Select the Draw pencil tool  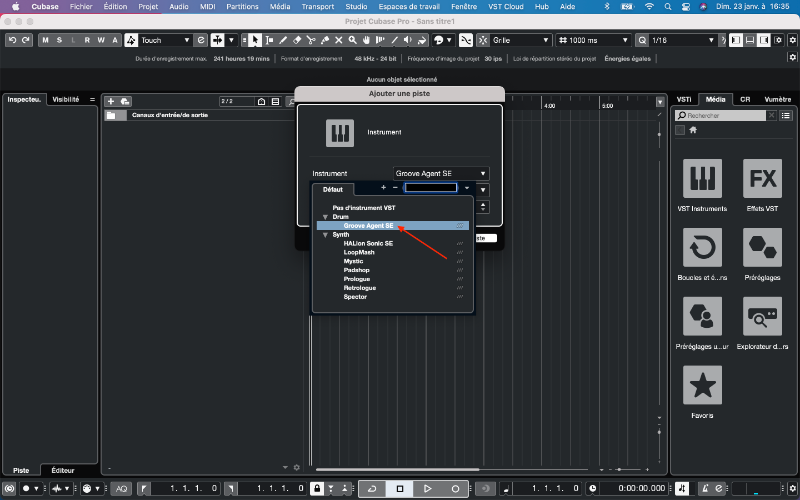[283, 40]
